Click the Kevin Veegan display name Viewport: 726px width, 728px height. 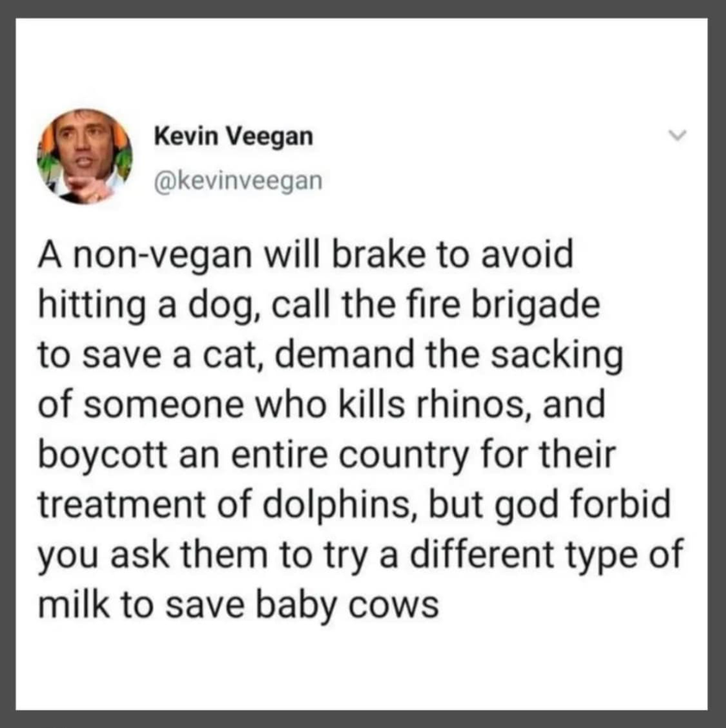[233, 137]
